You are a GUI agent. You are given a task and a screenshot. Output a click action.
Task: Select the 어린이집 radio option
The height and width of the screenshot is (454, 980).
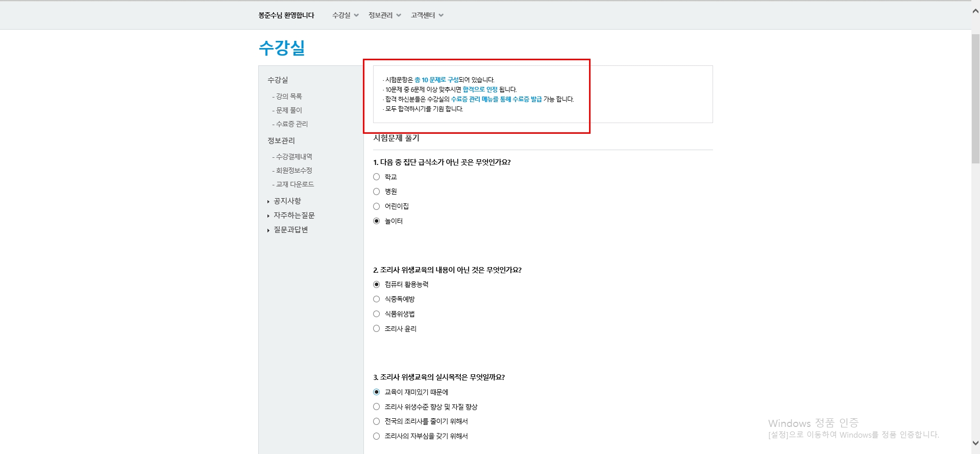(377, 206)
